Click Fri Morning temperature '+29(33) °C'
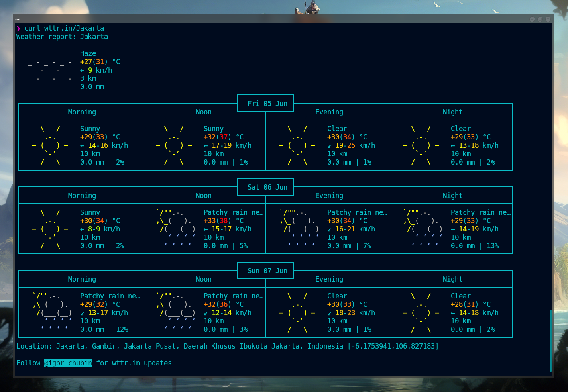The width and height of the screenshot is (568, 392). (100, 137)
